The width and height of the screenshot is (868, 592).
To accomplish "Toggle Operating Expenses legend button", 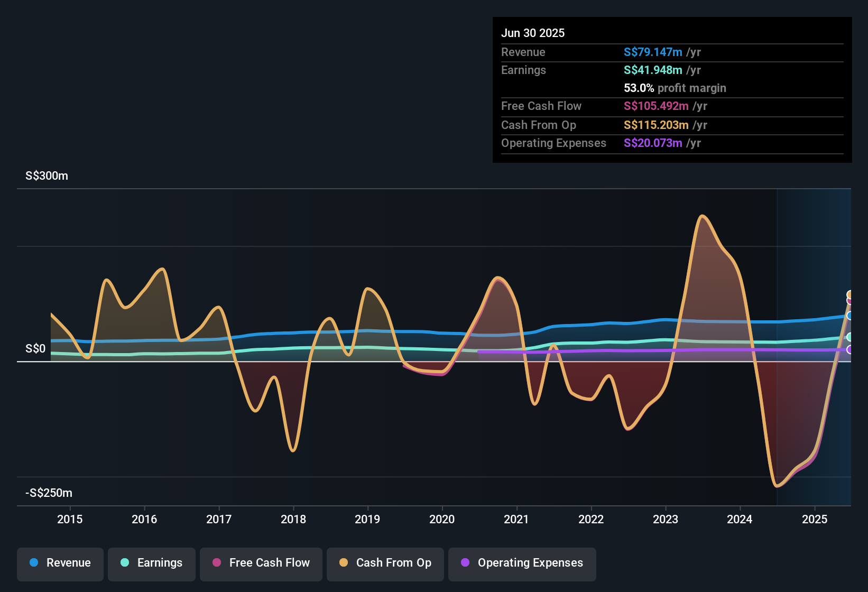I will pyautogui.click(x=522, y=563).
